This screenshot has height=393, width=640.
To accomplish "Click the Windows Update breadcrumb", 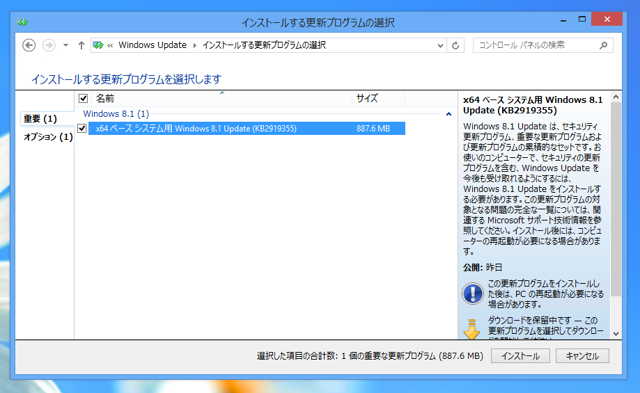I will 152,45.
